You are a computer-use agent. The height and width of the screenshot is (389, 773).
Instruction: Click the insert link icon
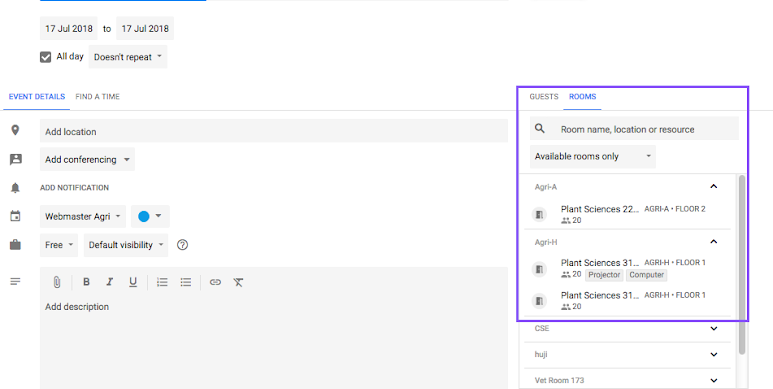pos(215,282)
